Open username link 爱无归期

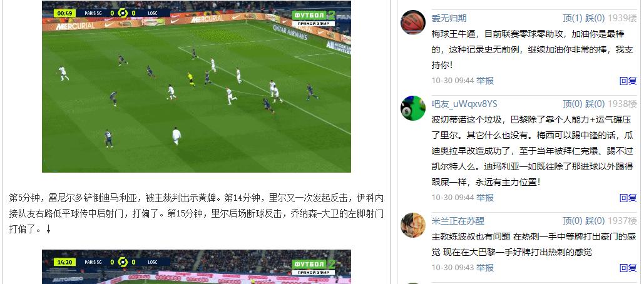pos(449,19)
